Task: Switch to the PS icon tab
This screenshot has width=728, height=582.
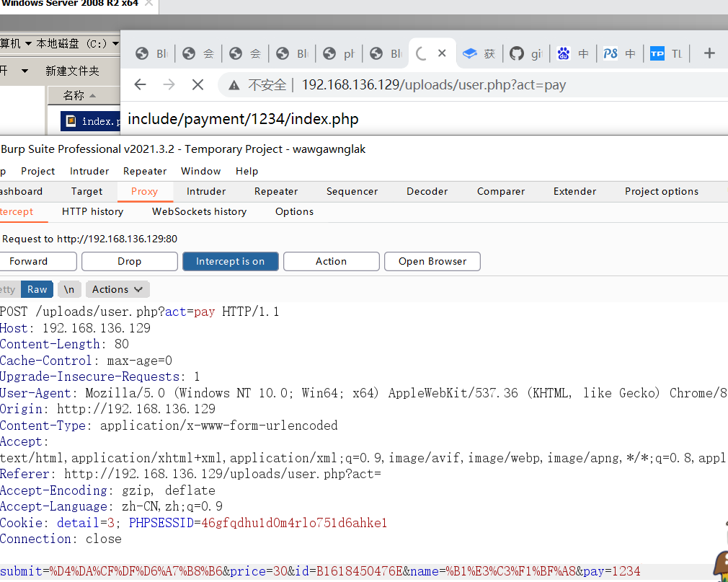Action: 620,54
